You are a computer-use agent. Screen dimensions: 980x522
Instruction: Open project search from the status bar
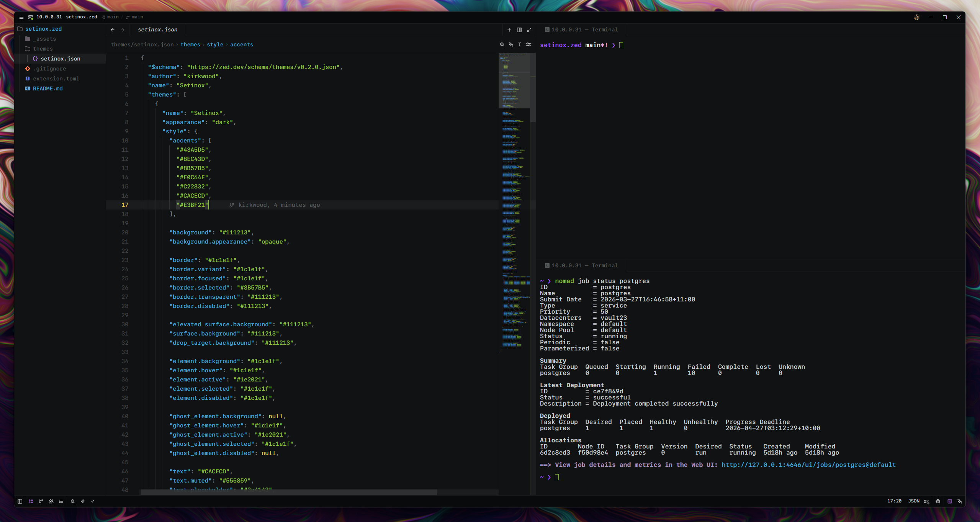[x=72, y=501]
